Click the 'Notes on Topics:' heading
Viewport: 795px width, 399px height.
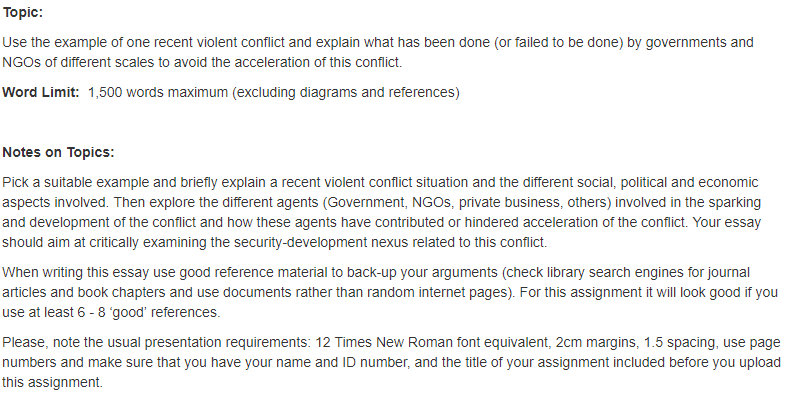(58, 153)
